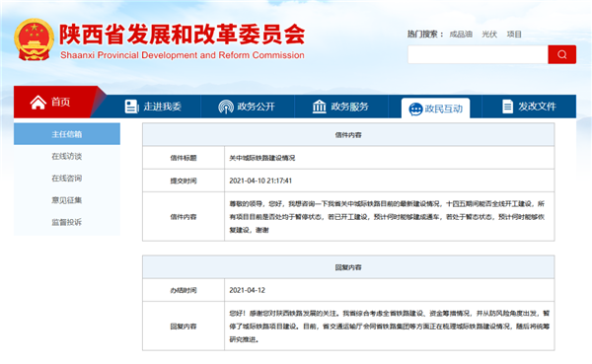
Task: Click the 政民互动 chat bubble icon
Action: 415,109
